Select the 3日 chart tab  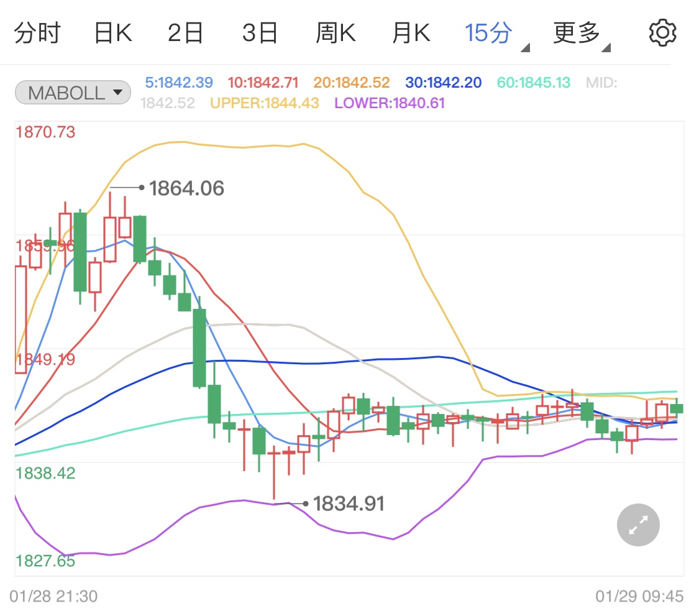(260, 33)
